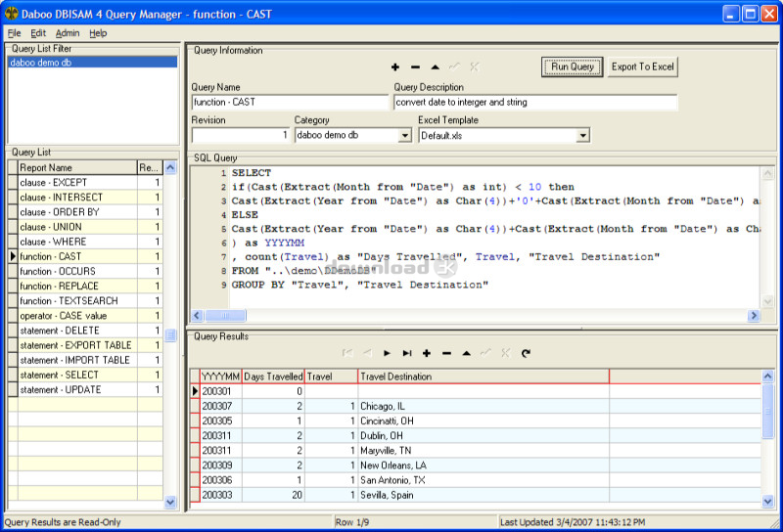783x532 pixels.
Task: Open the File menu
Action: [14, 33]
